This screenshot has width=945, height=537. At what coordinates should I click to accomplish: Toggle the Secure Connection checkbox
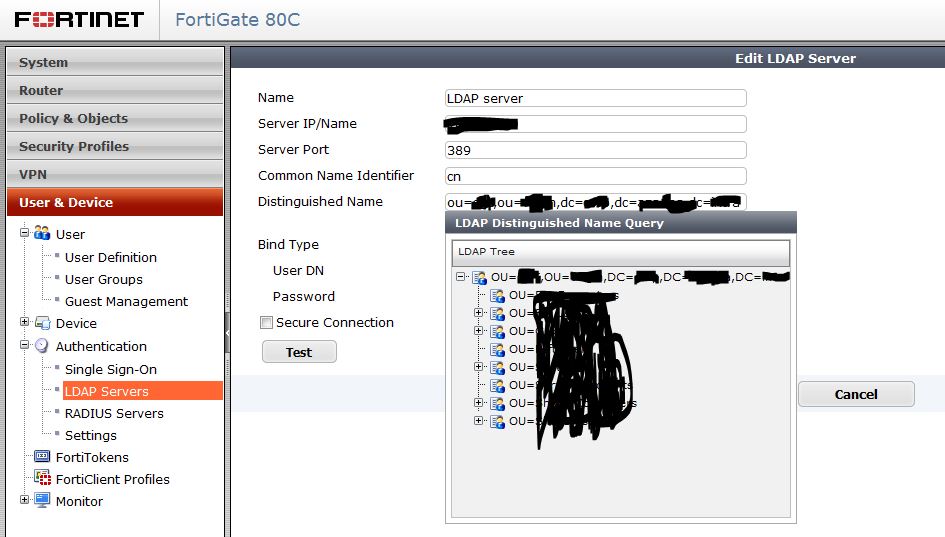[x=266, y=322]
